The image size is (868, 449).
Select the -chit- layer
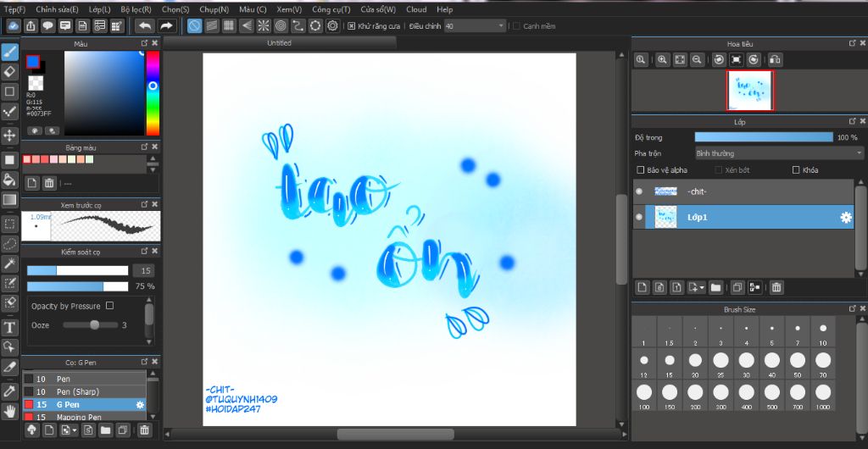pos(743,191)
